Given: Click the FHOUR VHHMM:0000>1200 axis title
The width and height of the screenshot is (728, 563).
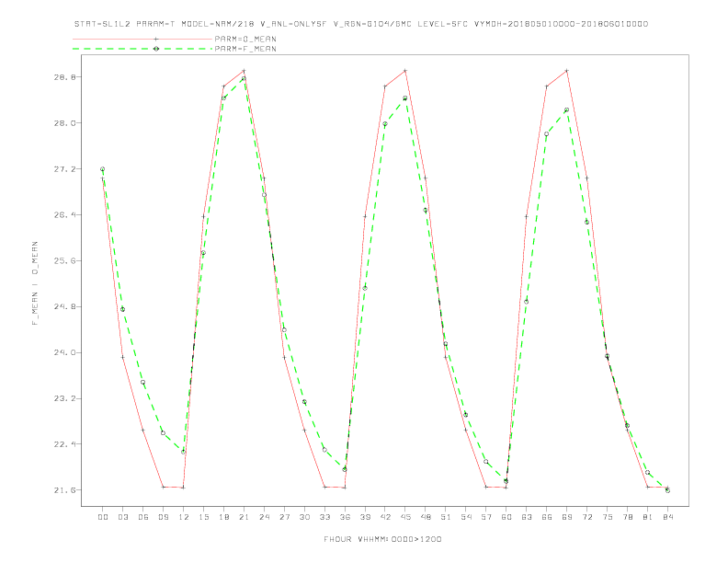Looking at the screenshot, I should pos(382,539).
